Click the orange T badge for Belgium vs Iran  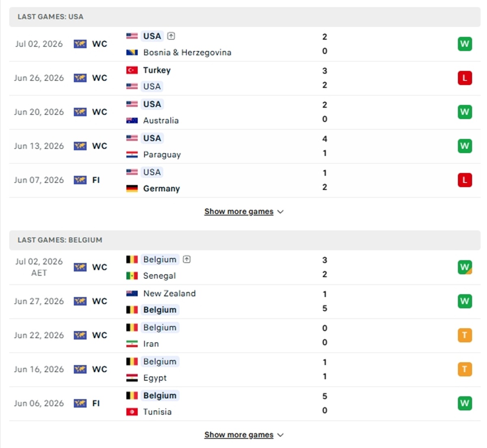point(465,335)
